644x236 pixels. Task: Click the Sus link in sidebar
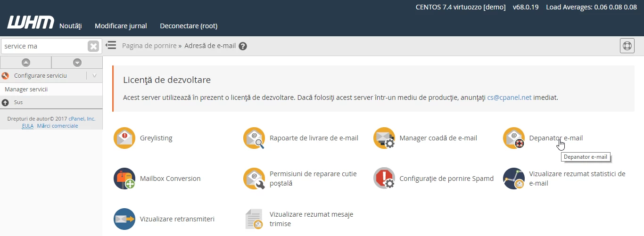pos(18,102)
